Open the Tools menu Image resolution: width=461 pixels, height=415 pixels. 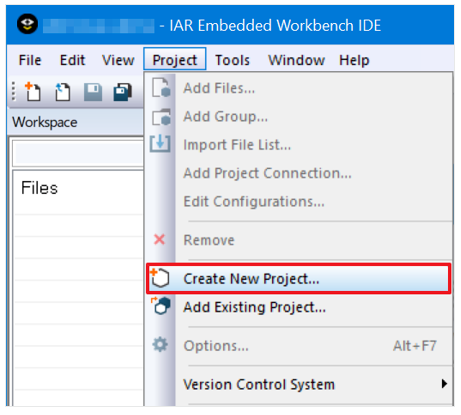click(232, 60)
